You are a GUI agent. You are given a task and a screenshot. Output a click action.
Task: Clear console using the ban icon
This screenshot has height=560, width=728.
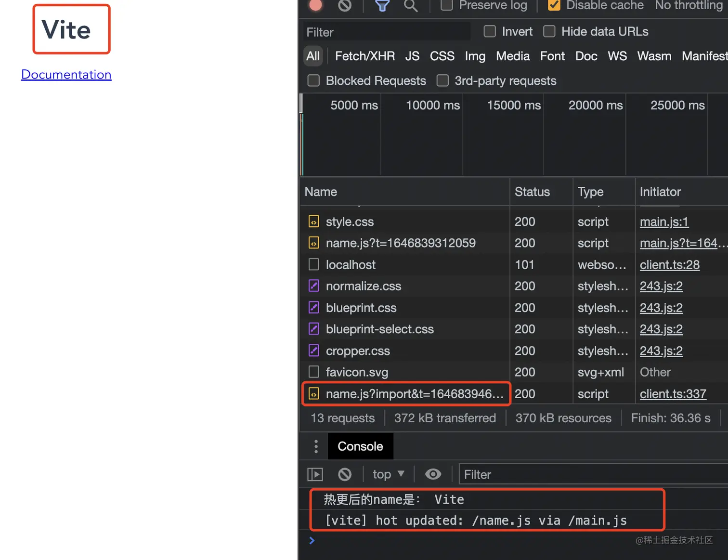pos(345,474)
